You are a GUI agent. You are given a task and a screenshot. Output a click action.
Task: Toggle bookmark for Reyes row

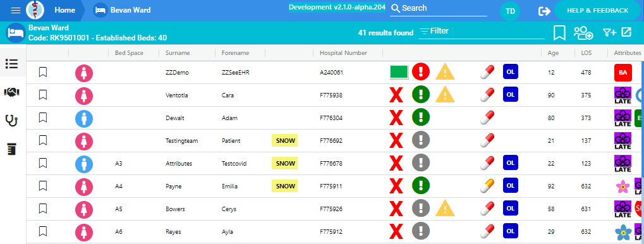pyautogui.click(x=43, y=232)
